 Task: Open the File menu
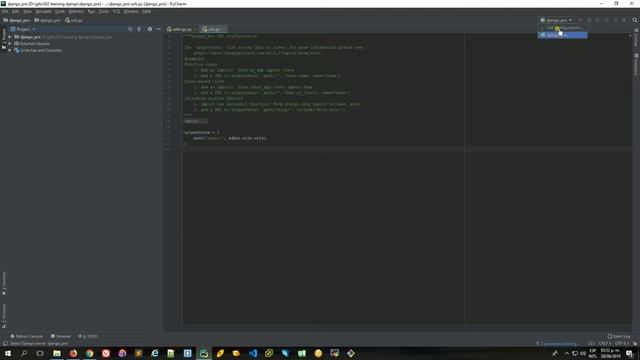(5, 12)
